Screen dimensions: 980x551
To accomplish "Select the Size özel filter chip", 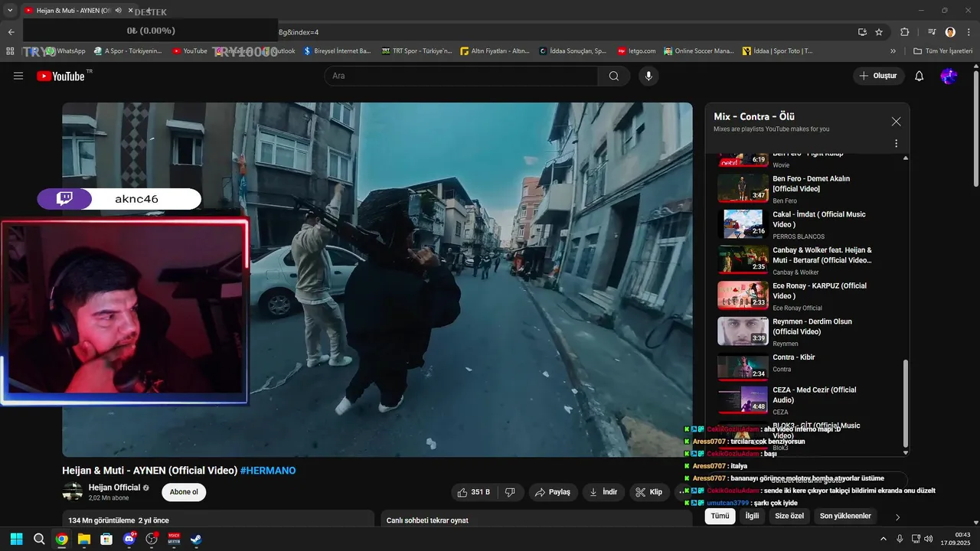I will coord(789,516).
